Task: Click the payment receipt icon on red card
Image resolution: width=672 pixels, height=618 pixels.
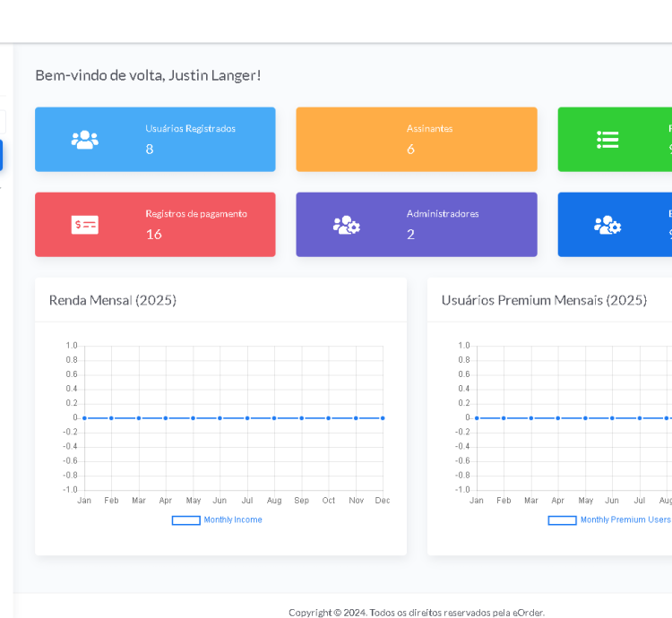Action: pyautogui.click(x=85, y=225)
